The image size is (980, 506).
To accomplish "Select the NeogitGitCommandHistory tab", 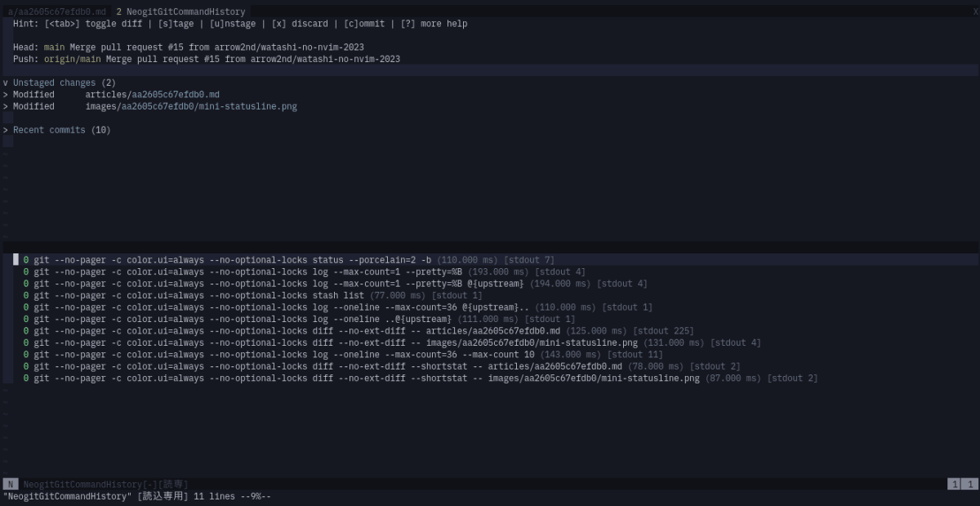I will click(180, 12).
